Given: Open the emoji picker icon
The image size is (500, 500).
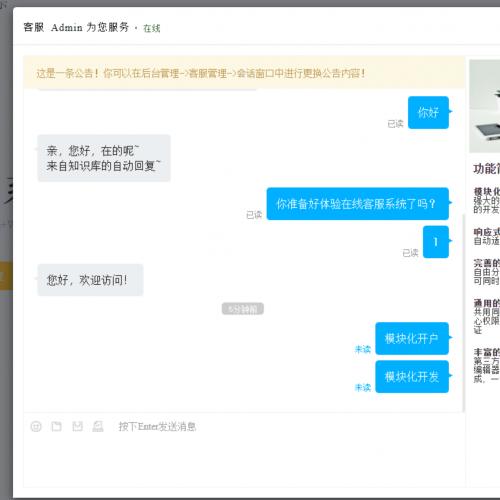Looking at the screenshot, I should (36, 426).
